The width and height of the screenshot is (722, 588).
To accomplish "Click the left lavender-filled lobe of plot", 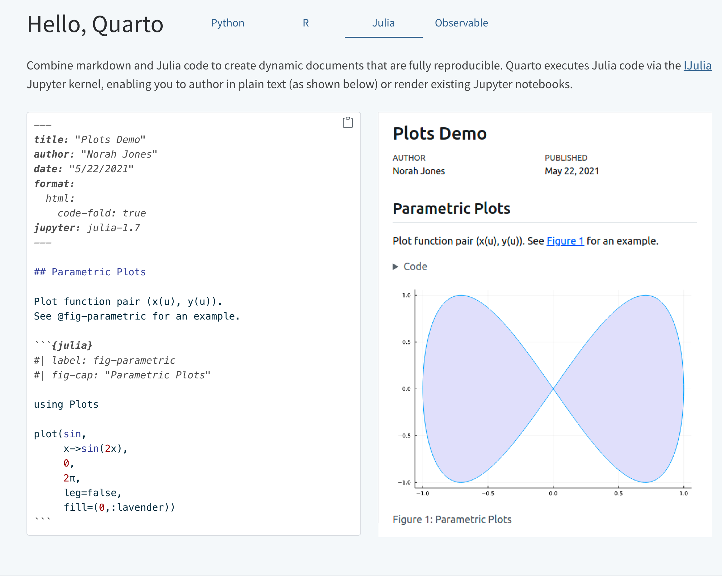I will click(474, 388).
